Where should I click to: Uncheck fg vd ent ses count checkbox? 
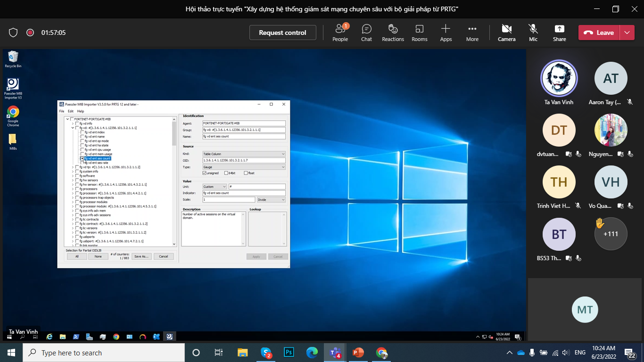click(x=83, y=158)
